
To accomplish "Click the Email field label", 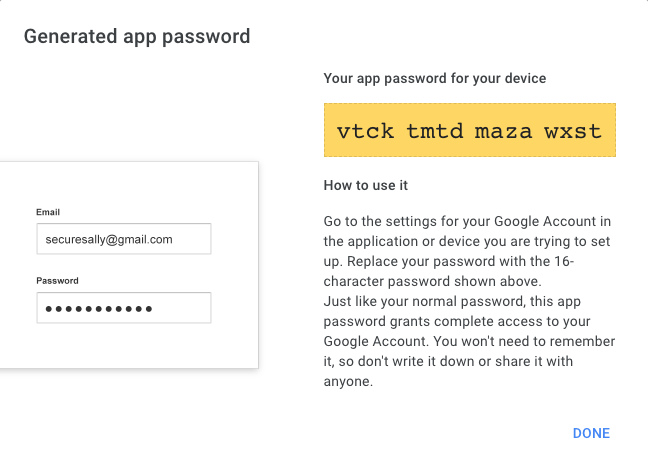I will 48,212.
